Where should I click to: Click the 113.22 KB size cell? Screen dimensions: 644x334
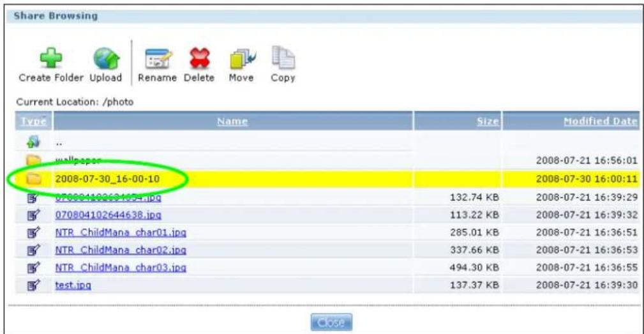click(x=474, y=215)
